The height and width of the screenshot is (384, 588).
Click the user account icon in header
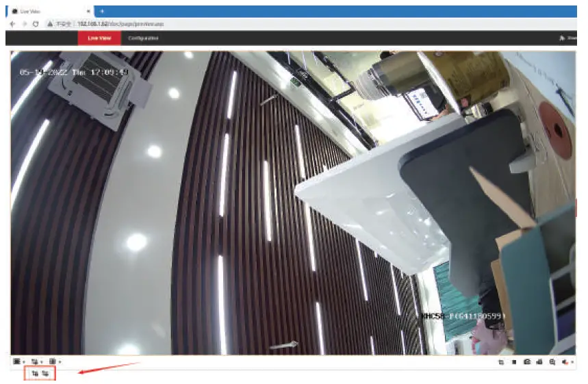tap(562, 38)
